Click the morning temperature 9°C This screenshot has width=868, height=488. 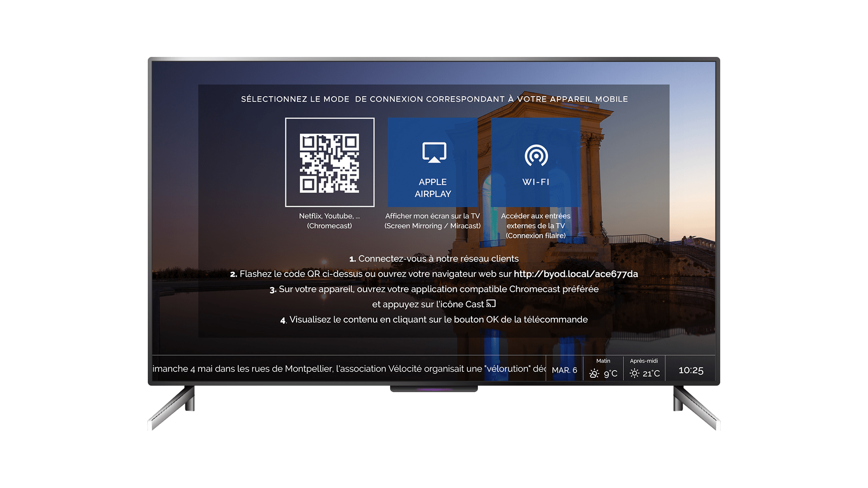pyautogui.click(x=611, y=374)
